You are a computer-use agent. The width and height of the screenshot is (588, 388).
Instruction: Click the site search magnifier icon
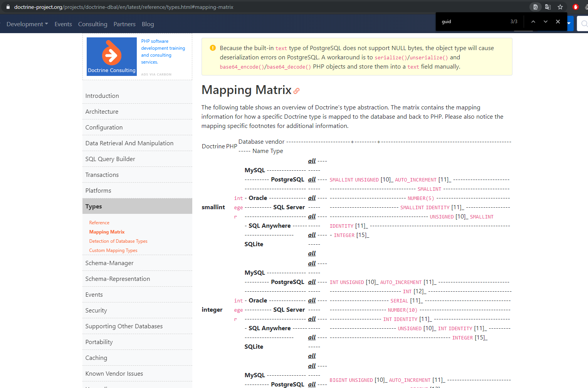[x=584, y=24]
